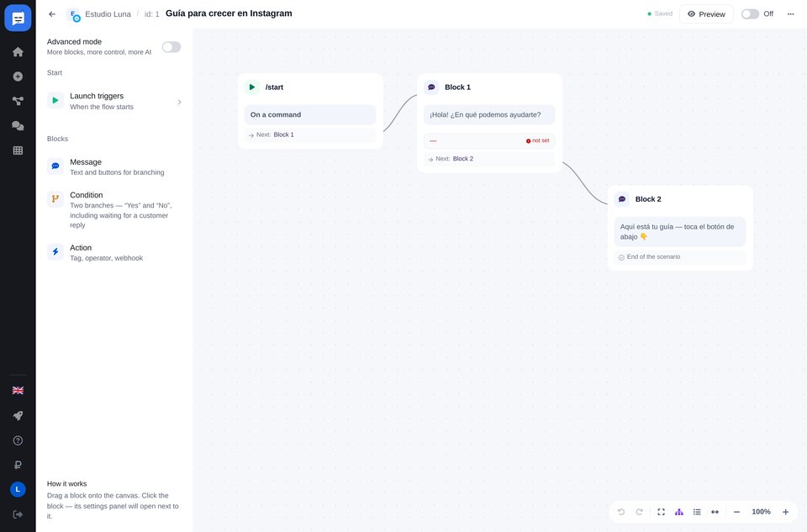This screenshot has height=532, width=807.
Task: Click the add plus sidebar icon
Action: (x=18, y=76)
